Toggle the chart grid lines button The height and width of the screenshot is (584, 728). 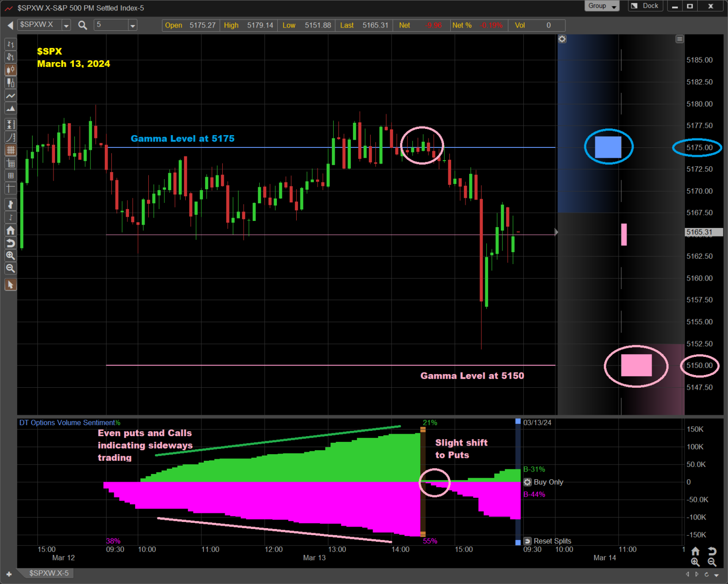point(10,150)
